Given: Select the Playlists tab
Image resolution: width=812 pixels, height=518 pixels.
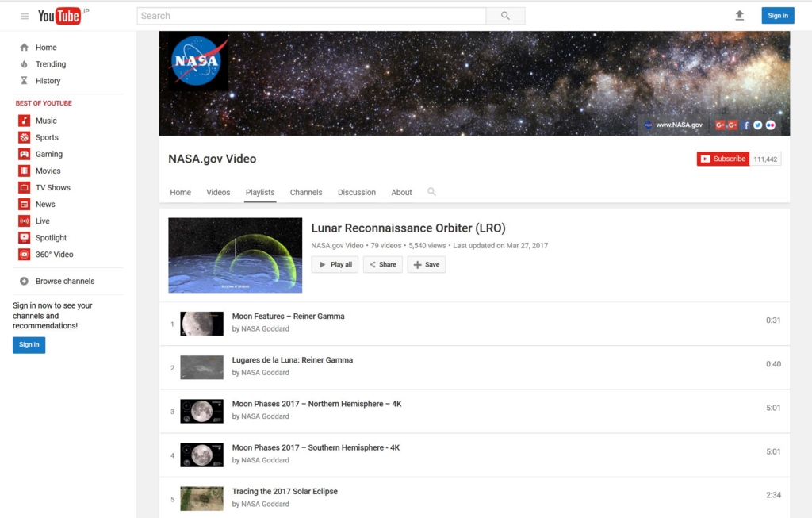Looking at the screenshot, I should tap(260, 192).
